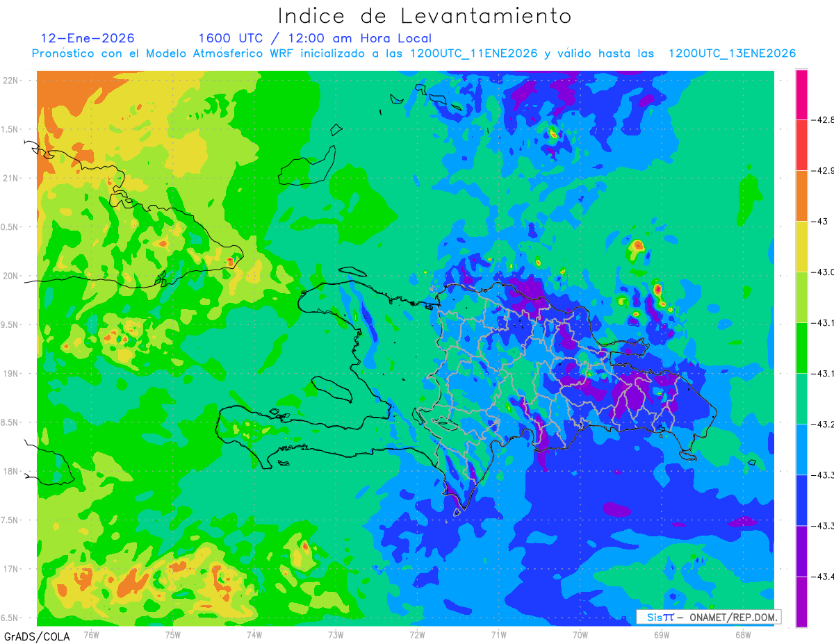Click the '1200UTC_11ENE2026' initialization time text
Screen dimensions: 834x644
473,53
